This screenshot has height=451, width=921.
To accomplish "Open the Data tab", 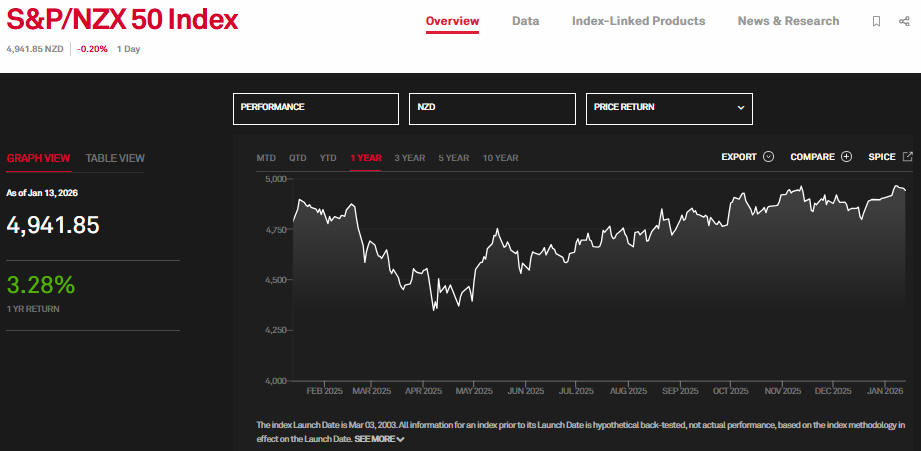I will pyautogui.click(x=526, y=21).
